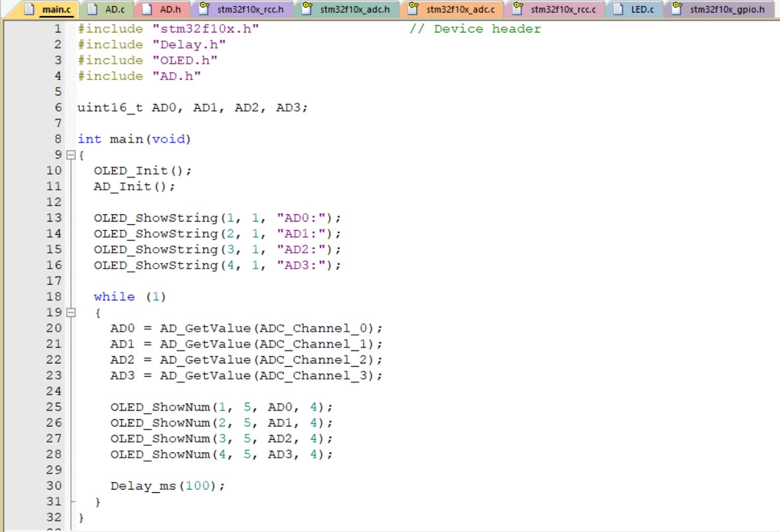Click the "AD.h" include string

[177, 76]
